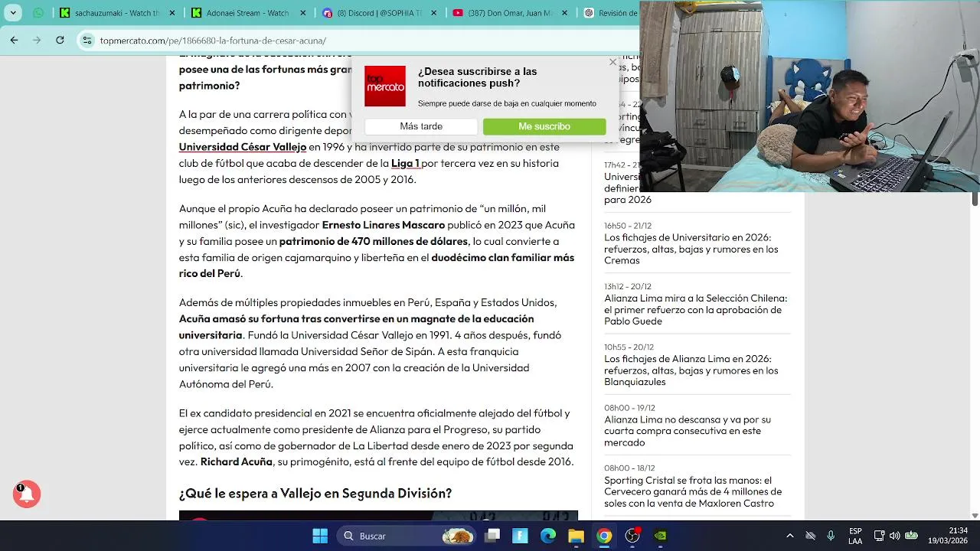The width and height of the screenshot is (980, 551).
Task: Click the microphone tray icon
Action: (x=831, y=536)
